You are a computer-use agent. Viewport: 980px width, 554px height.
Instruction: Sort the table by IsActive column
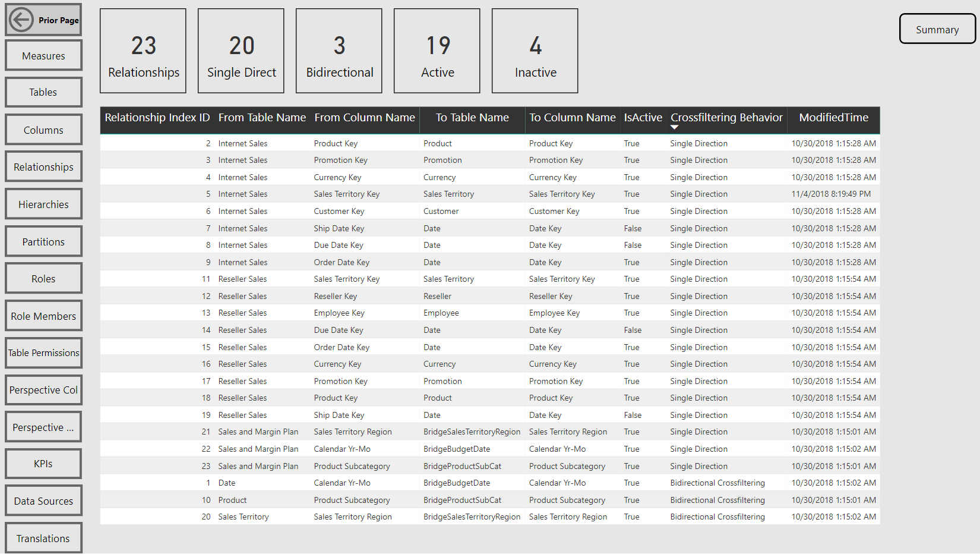point(643,118)
